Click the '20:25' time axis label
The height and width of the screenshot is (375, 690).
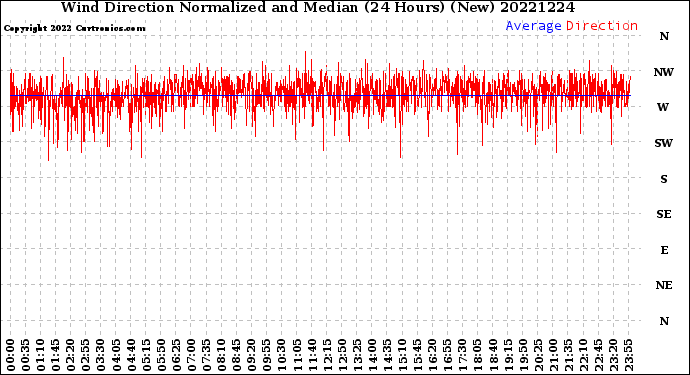pos(537,356)
